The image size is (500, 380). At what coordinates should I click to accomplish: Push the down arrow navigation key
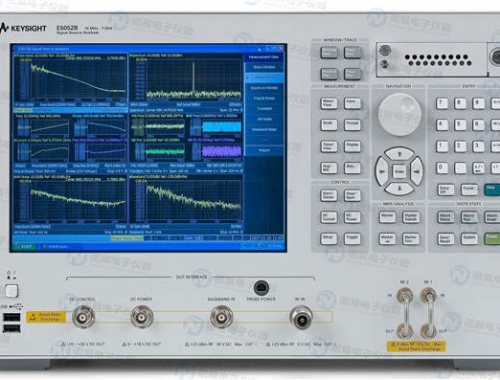pos(400,189)
